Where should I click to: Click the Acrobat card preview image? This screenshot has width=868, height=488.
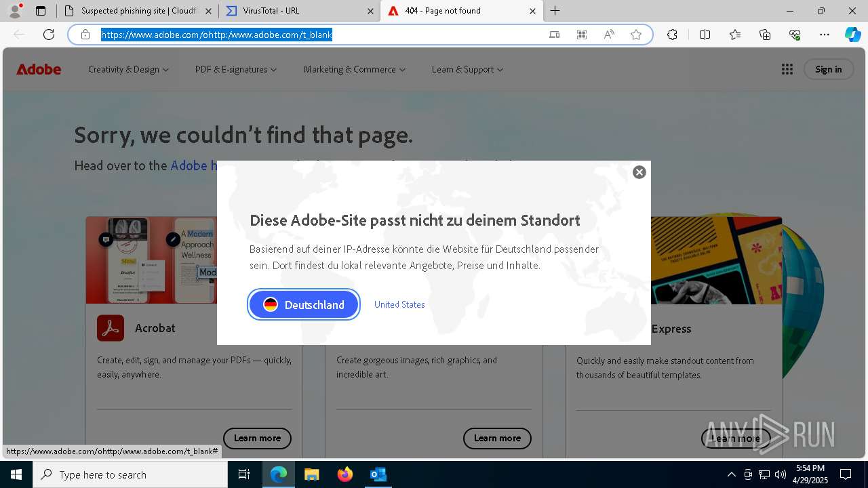click(x=151, y=260)
